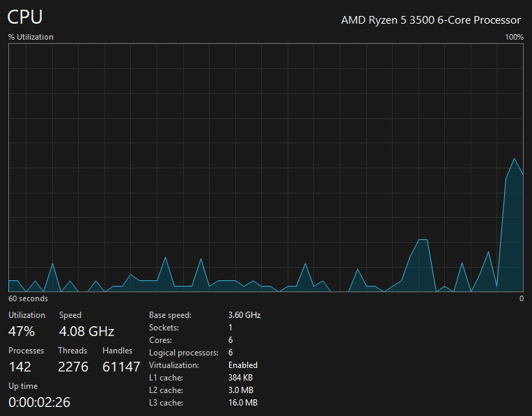The image size is (532, 416).
Task: Select the 2276 threads value
Action: [x=73, y=367]
